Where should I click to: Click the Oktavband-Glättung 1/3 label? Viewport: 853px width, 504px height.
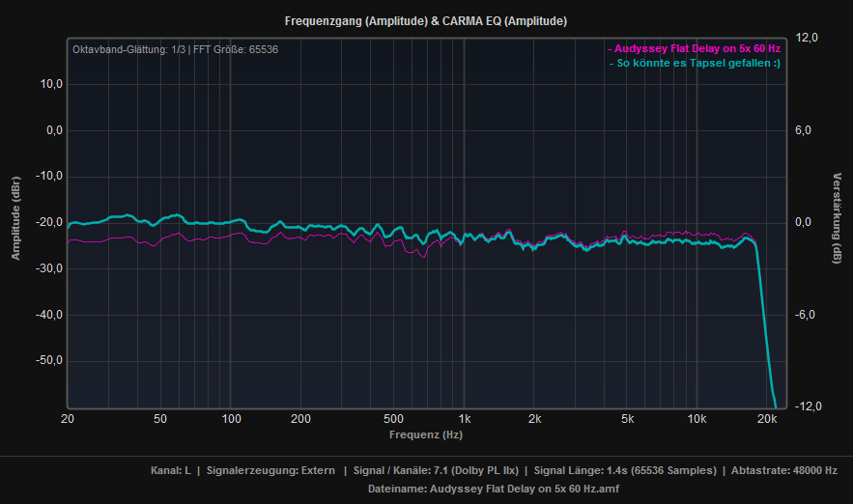(130, 49)
